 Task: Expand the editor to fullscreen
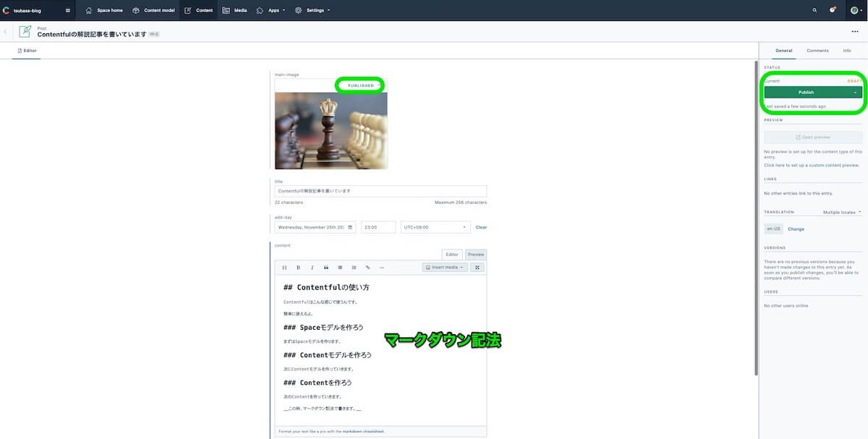click(477, 268)
